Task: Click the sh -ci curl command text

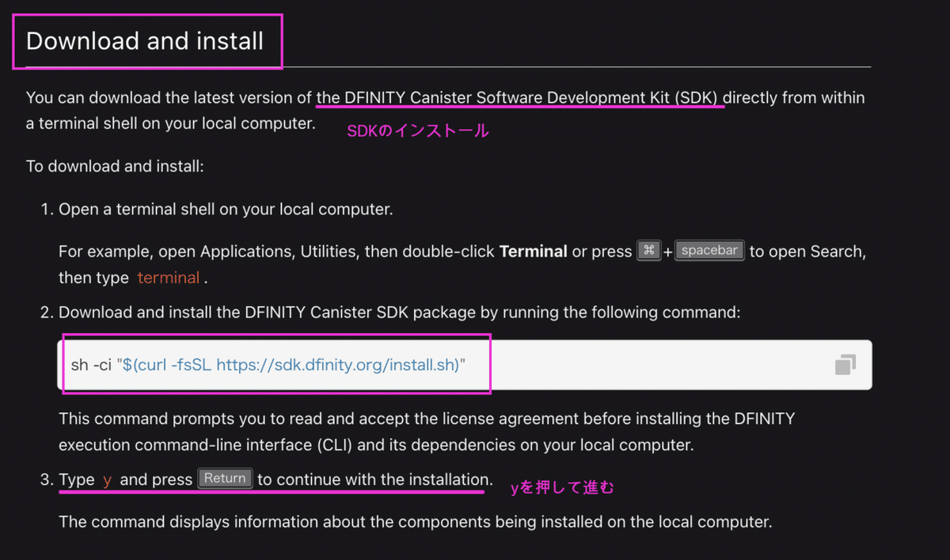Action: pyautogui.click(x=268, y=365)
